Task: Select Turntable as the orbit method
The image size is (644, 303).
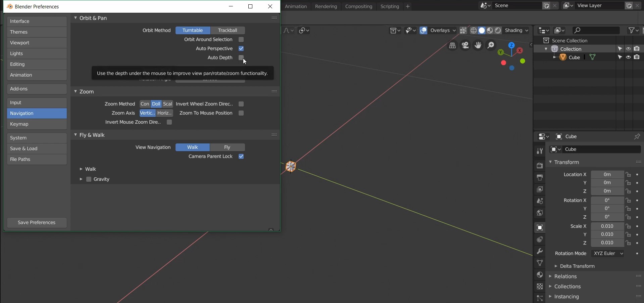Action: pos(192,30)
